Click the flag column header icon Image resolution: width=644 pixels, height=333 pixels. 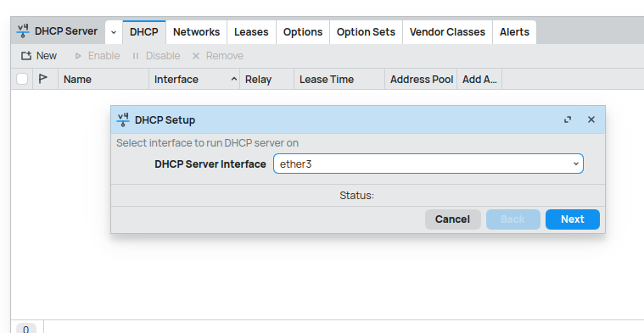click(42, 79)
